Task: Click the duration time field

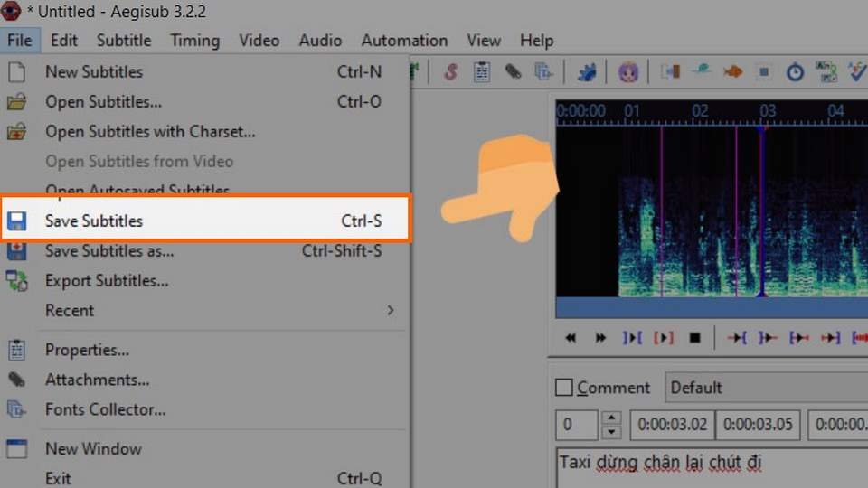Action: [837, 425]
